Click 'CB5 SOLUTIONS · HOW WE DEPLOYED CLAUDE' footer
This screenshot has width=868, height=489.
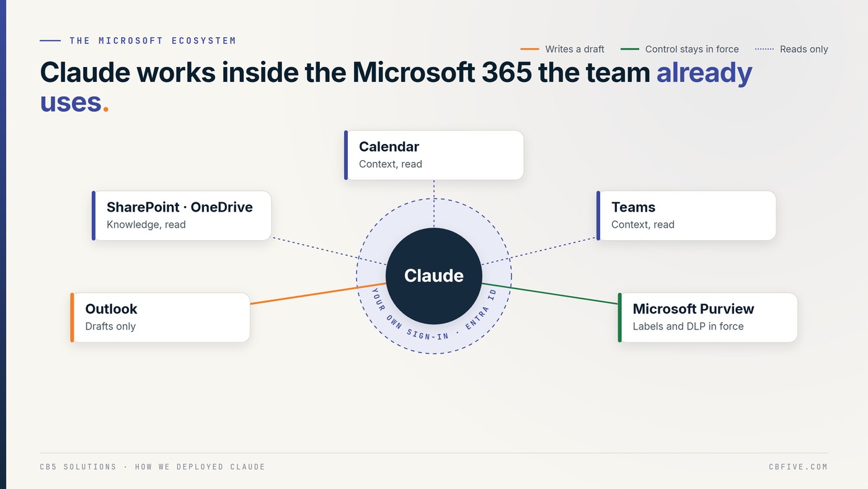pyautogui.click(x=153, y=467)
